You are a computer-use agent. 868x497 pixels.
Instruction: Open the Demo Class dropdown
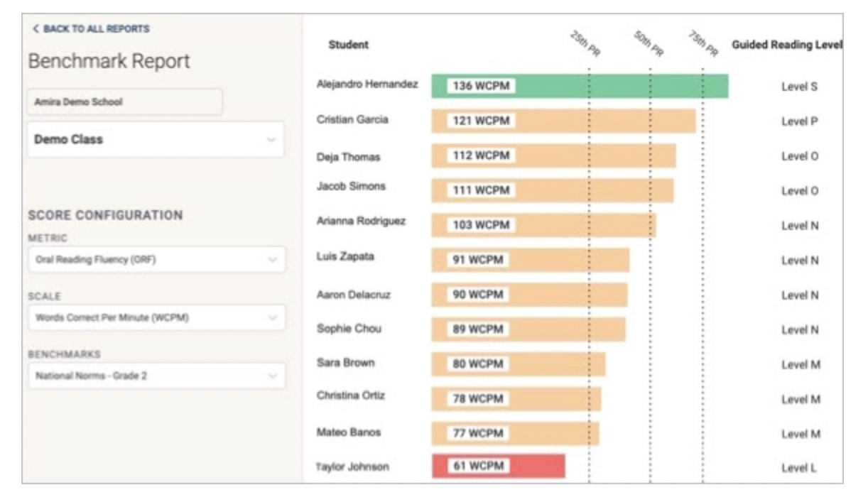click(155, 140)
